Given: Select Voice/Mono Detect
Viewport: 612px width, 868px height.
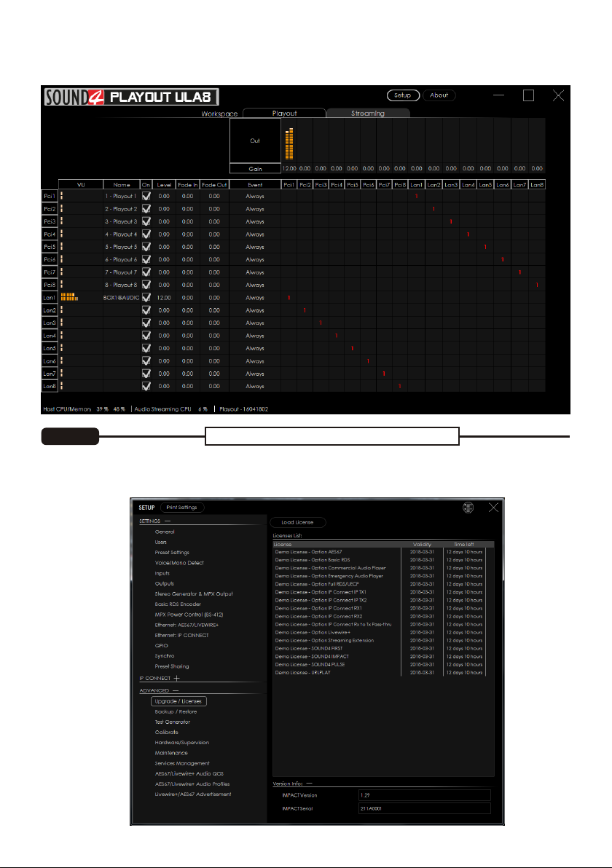Looking at the screenshot, I should pos(179,563).
